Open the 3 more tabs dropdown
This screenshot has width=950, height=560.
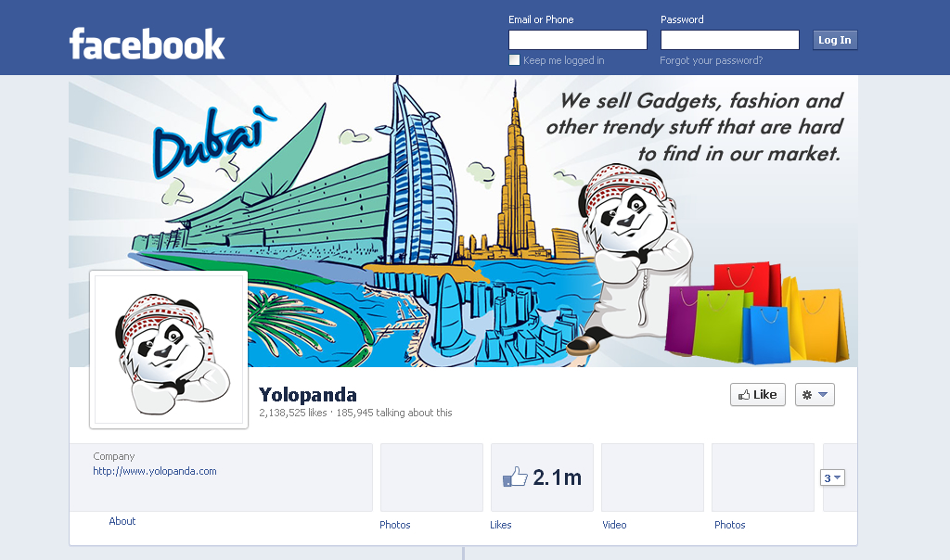click(x=832, y=477)
